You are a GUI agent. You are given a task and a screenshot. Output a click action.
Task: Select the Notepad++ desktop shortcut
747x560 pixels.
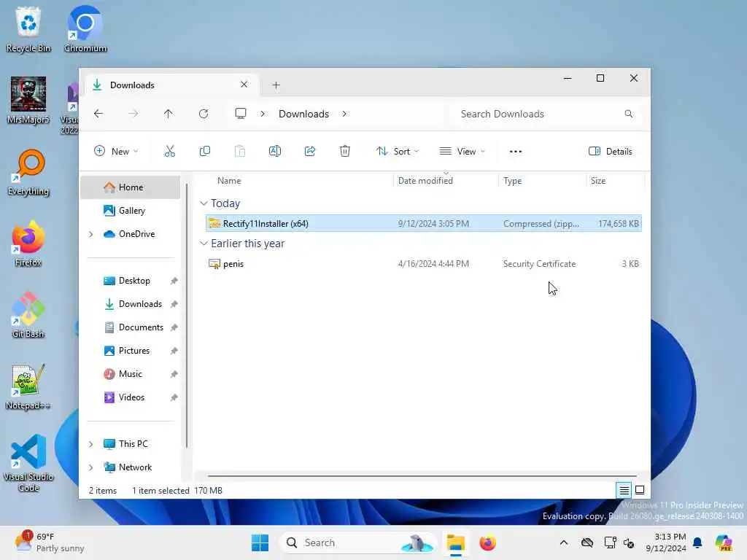pos(28,386)
